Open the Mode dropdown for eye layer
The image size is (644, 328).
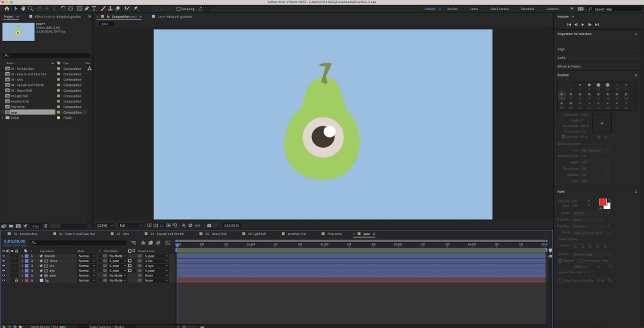click(x=87, y=271)
